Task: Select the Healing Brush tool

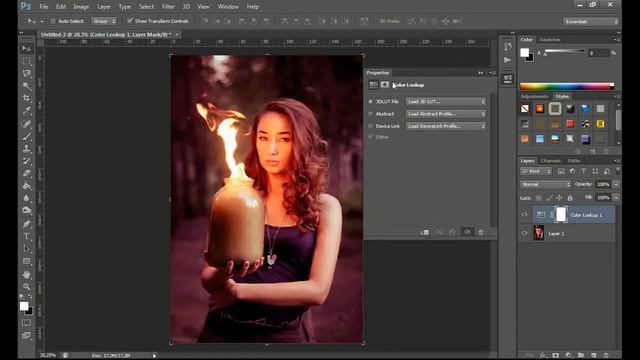Action: [x=27, y=124]
